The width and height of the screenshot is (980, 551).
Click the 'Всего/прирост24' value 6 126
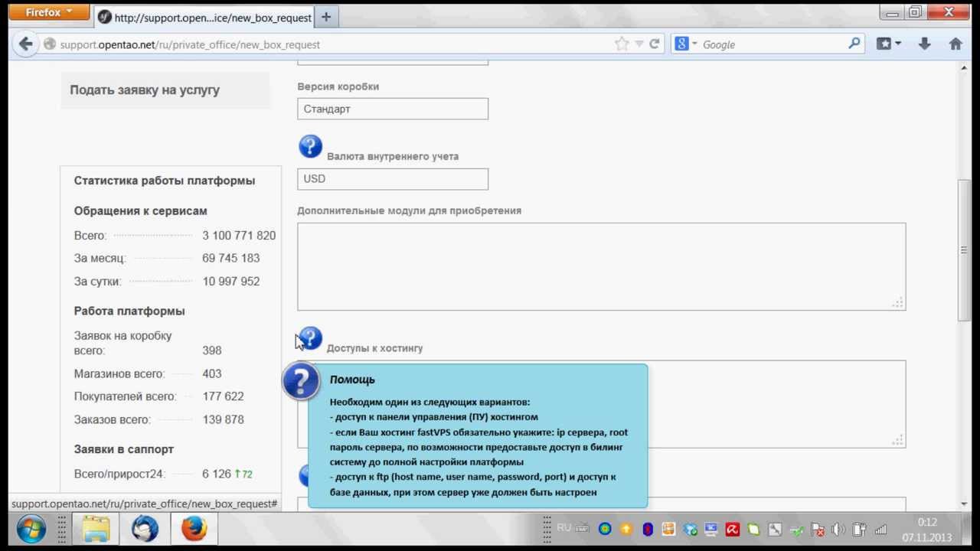tap(217, 474)
